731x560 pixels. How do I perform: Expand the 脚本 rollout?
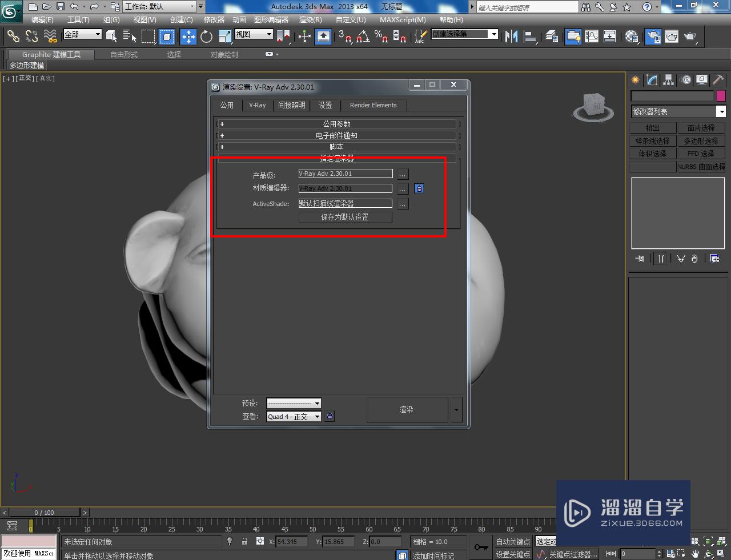pyautogui.click(x=337, y=147)
